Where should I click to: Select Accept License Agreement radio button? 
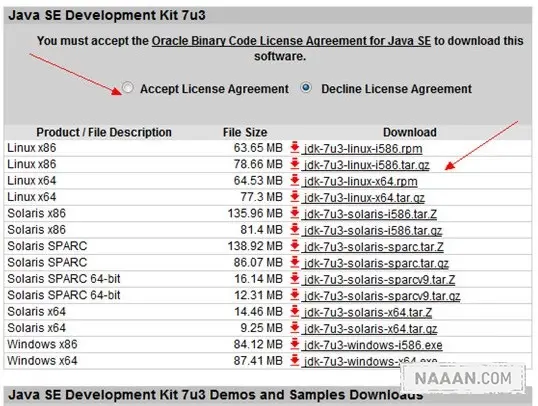128,88
